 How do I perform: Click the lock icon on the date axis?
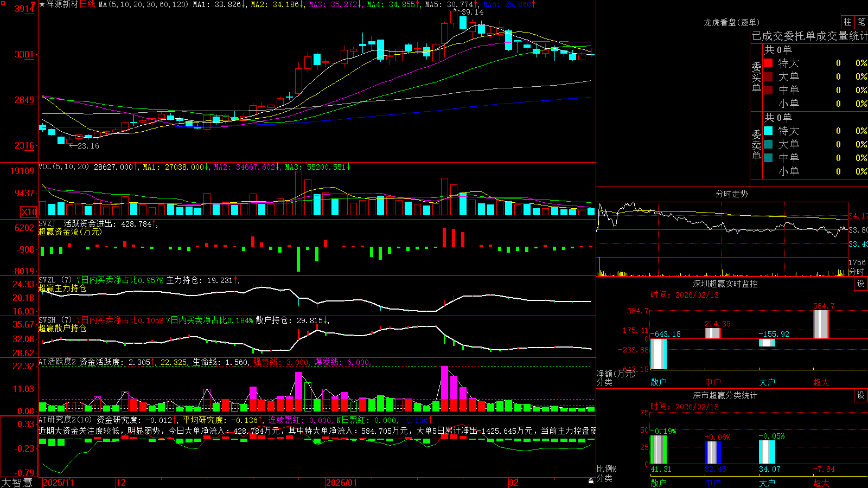point(591,481)
